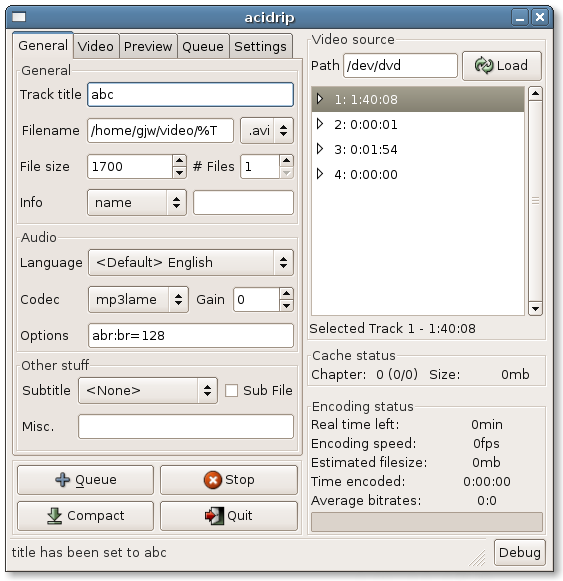Click the empty Info value field
563x581 pixels.
click(243, 203)
